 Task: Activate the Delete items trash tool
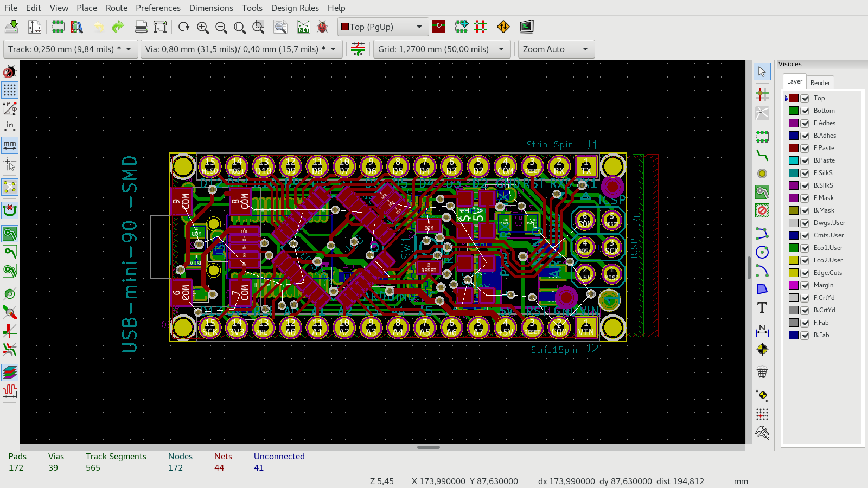[x=762, y=373]
